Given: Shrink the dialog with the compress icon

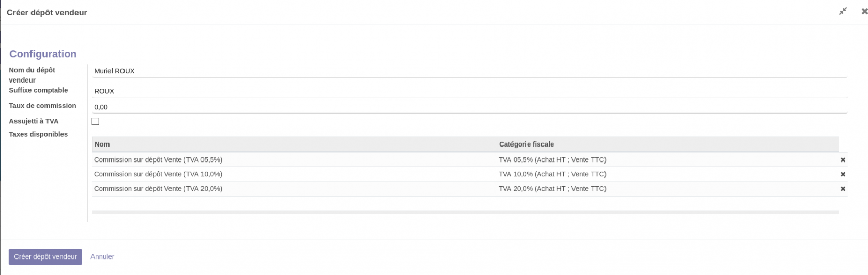Looking at the screenshot, I should click(843, 11).
